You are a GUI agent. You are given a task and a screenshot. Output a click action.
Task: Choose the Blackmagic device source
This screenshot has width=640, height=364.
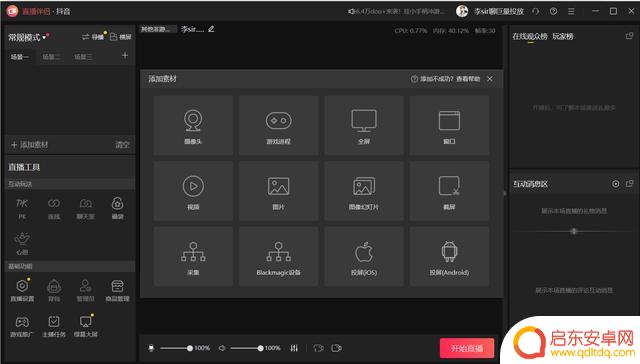coord(278,256)
